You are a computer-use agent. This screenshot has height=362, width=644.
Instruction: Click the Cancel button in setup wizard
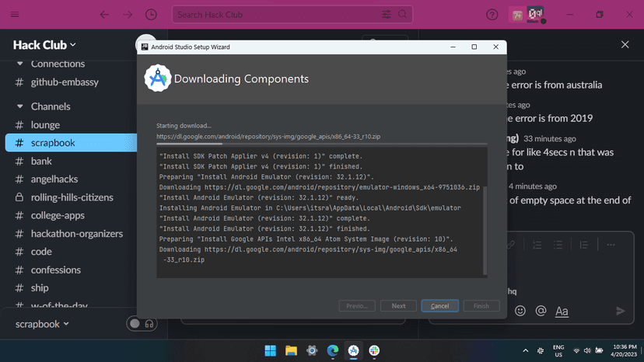[x=439, y=306]
